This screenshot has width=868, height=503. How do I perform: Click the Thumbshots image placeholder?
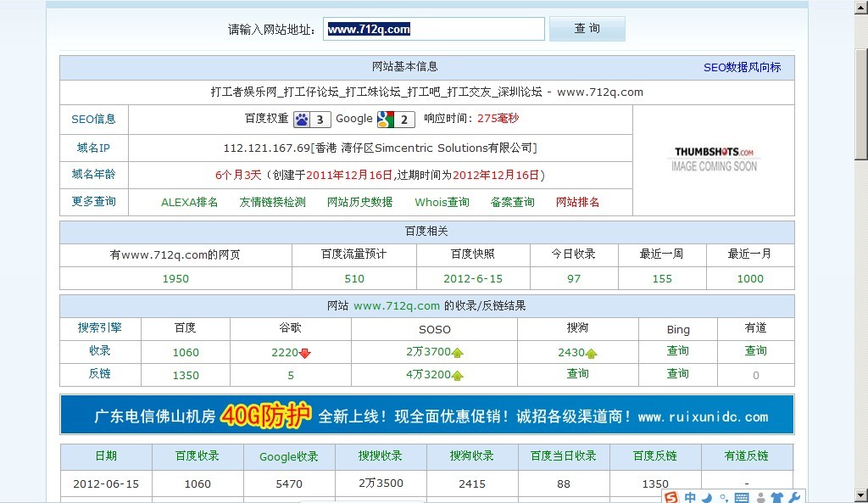pyautogui.click(x=713, y=159)
